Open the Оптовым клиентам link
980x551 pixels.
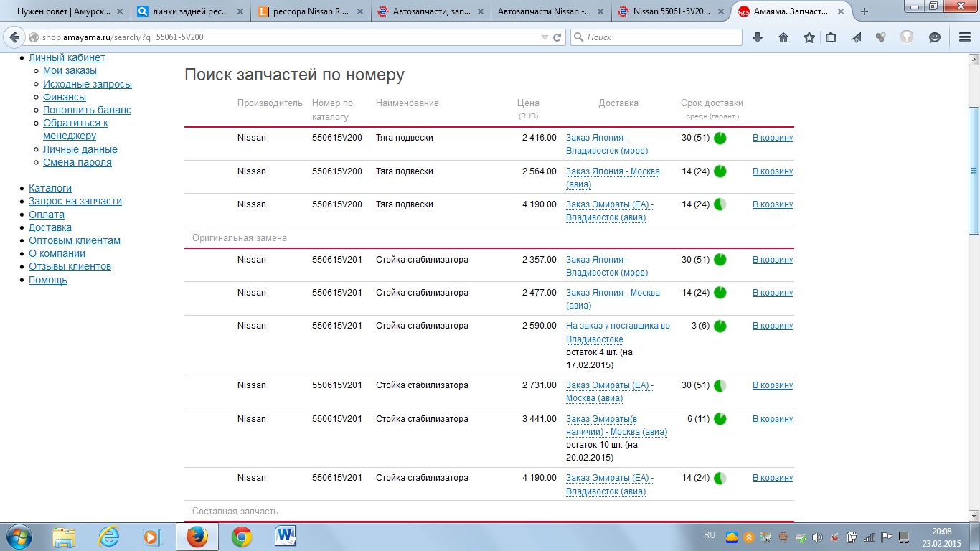pyautogui.click(x=75, y=240)
